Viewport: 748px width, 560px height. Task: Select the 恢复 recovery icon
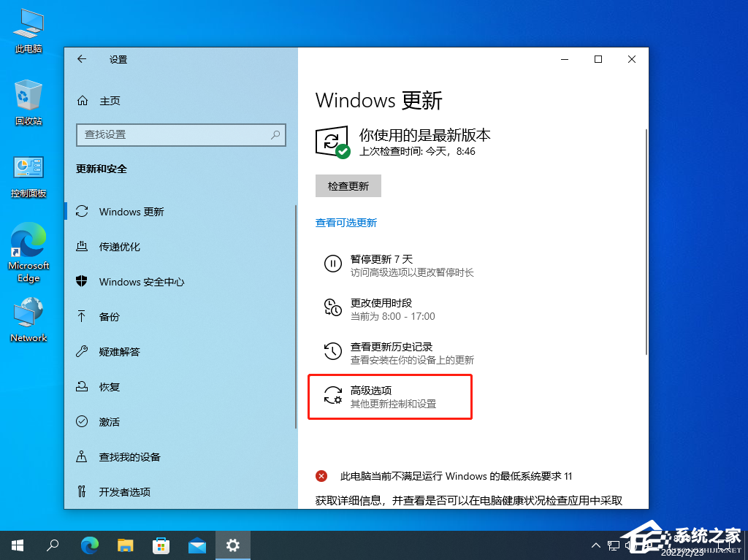83,386
